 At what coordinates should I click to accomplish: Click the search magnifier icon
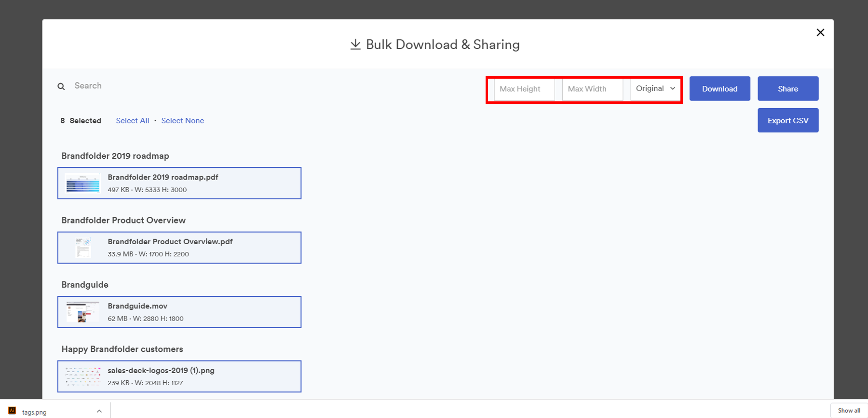[61, 86]
